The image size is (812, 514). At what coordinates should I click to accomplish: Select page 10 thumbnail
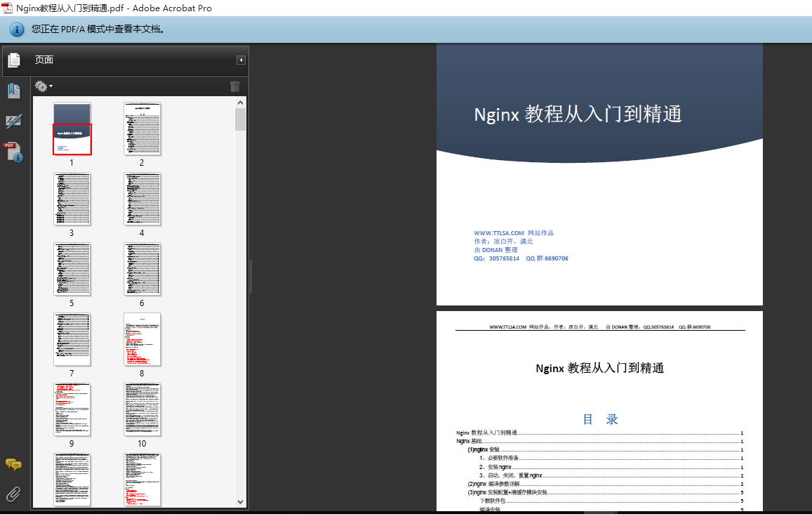142,410
